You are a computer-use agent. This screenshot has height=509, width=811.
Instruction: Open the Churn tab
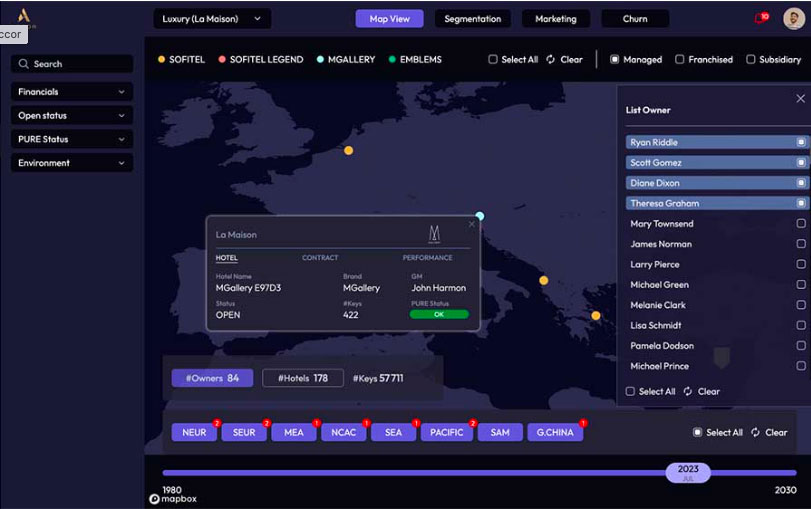(x=635, y=19)
